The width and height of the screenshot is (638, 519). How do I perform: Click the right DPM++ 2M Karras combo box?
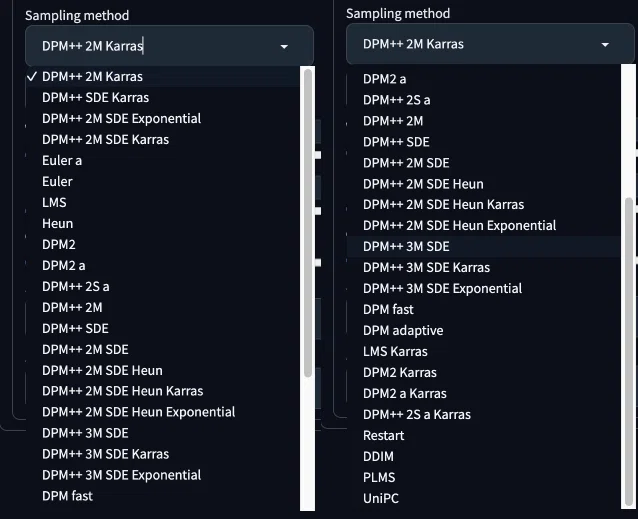490,44
